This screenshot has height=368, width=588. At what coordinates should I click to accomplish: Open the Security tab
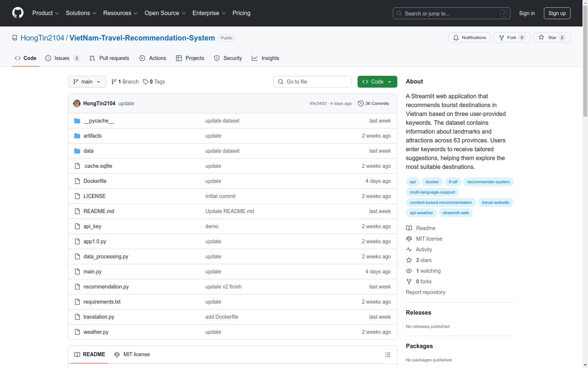click(x=228, y=58)
